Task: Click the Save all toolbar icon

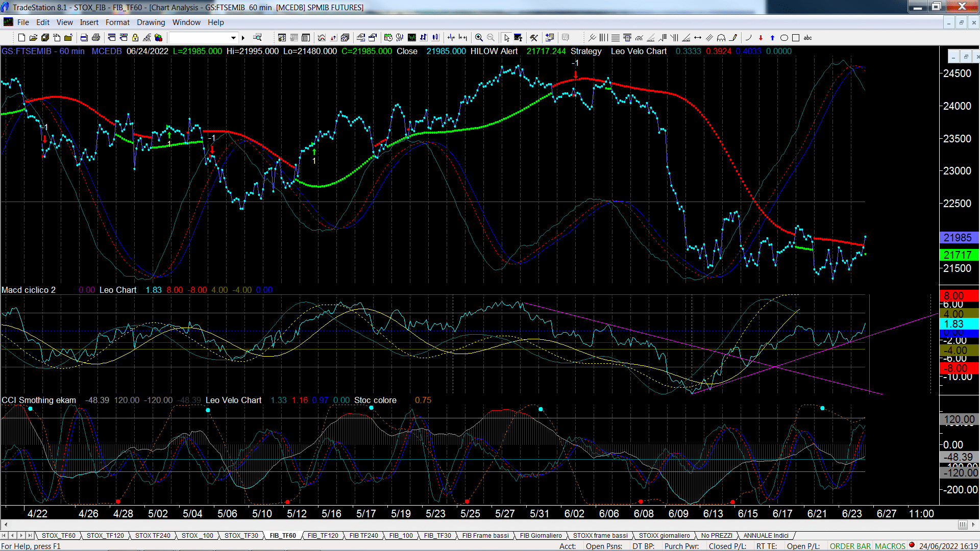Action: pyautogui.click(x=45, y=38)
